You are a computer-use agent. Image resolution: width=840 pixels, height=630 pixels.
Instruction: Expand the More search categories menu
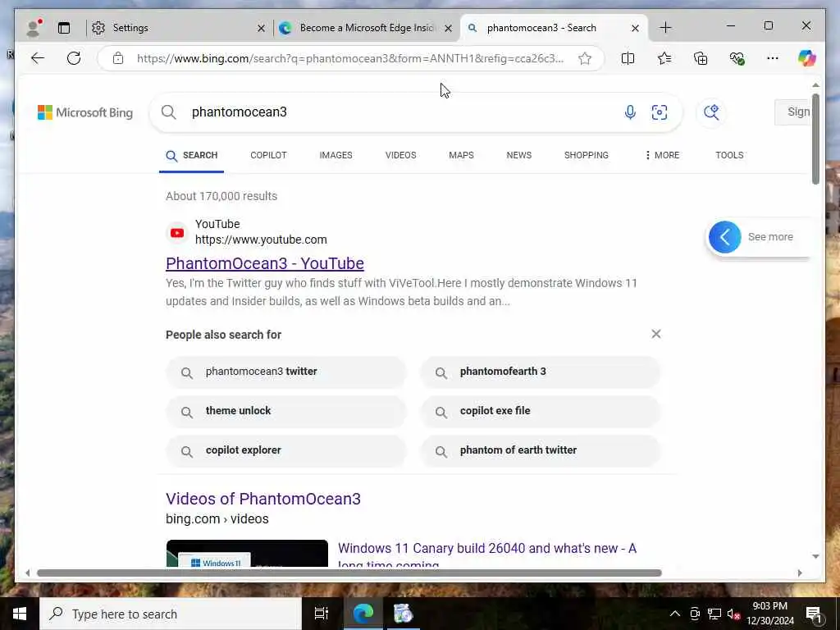tap(662, 155)
